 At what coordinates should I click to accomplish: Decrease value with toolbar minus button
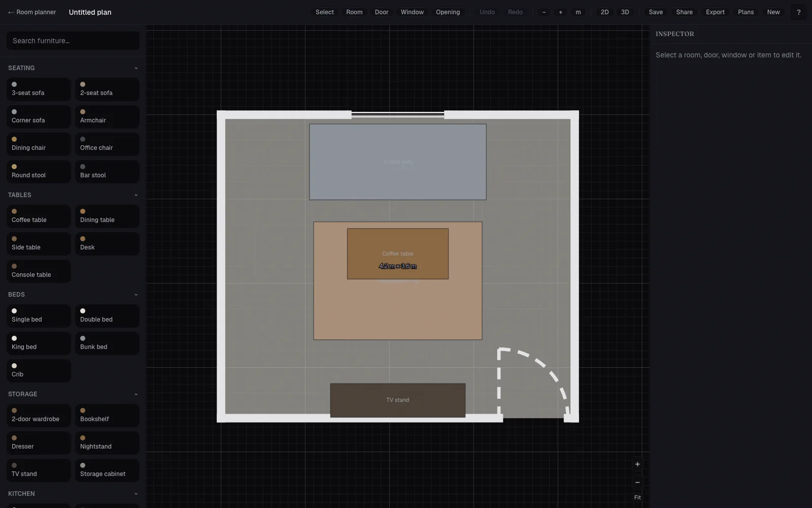pos(544,12)
